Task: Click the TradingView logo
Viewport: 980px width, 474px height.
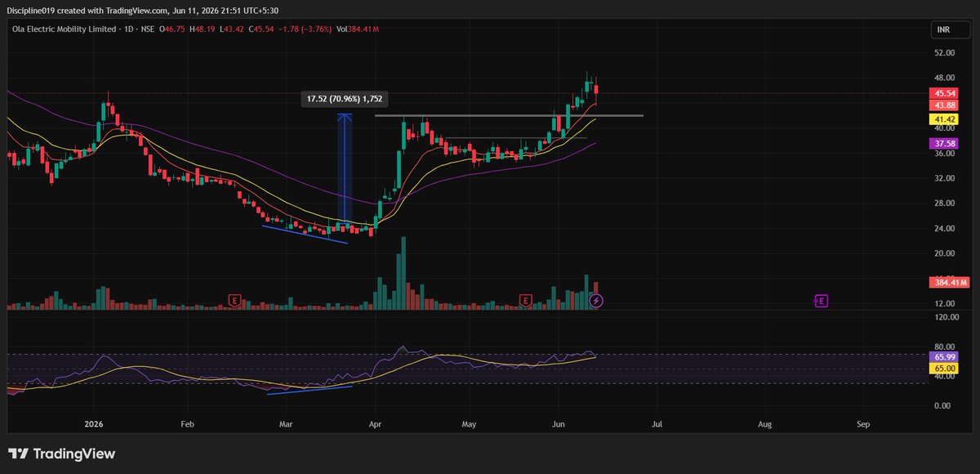Action: (62, 454)
